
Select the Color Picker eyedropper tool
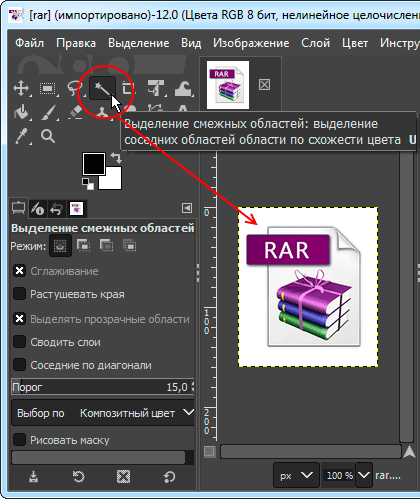pos(21,136)
